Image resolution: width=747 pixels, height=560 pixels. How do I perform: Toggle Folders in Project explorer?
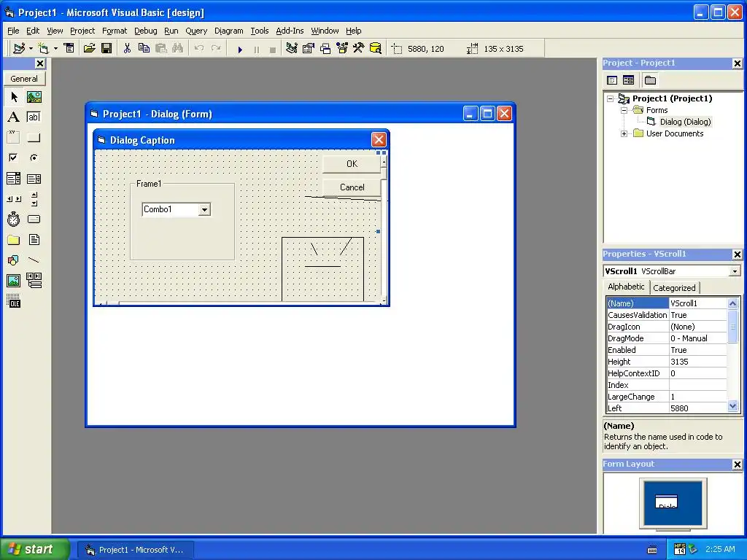[650, 80]
